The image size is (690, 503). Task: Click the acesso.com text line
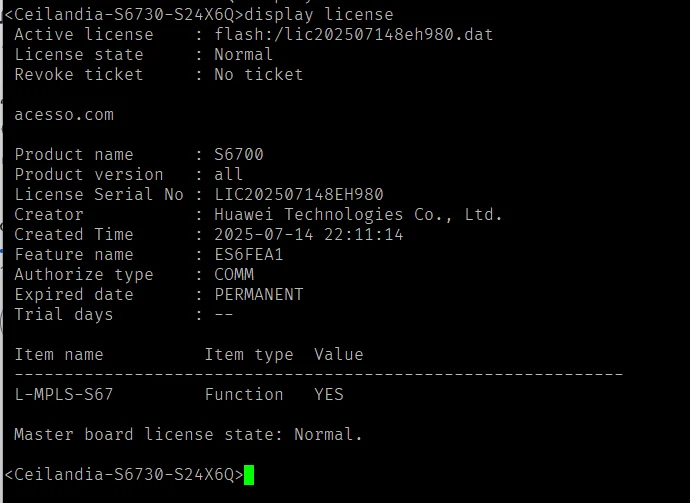tap(64, 115)
